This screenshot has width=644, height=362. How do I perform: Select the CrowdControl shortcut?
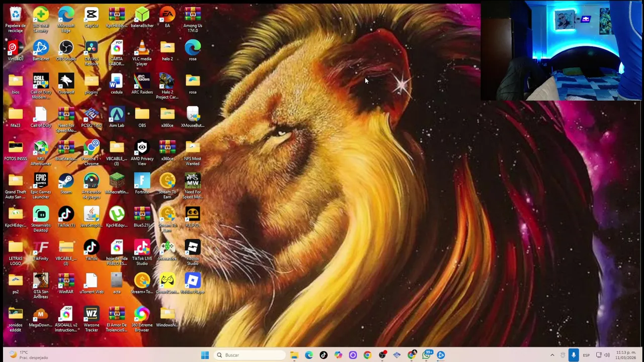[x=167, y=284]
